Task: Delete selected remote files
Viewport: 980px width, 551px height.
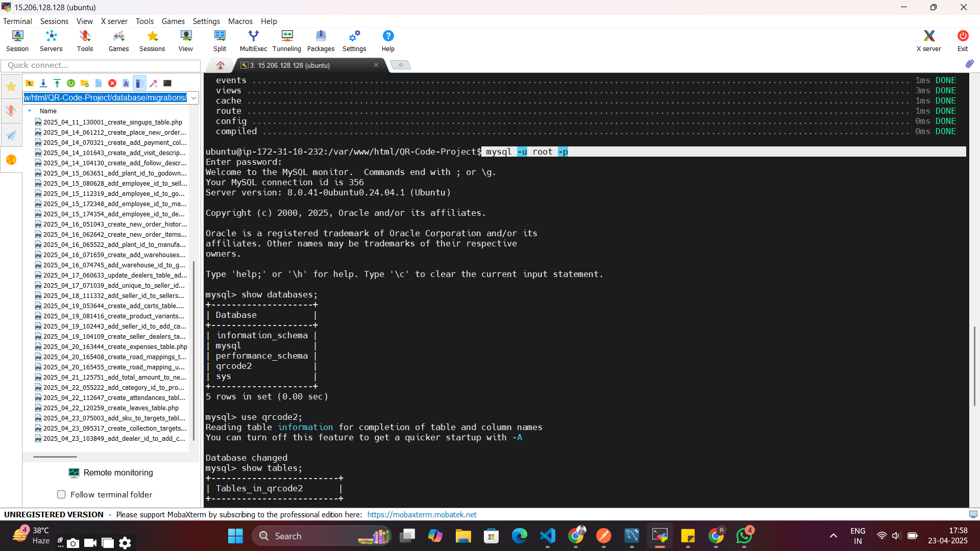Action: tap(112, 83)
